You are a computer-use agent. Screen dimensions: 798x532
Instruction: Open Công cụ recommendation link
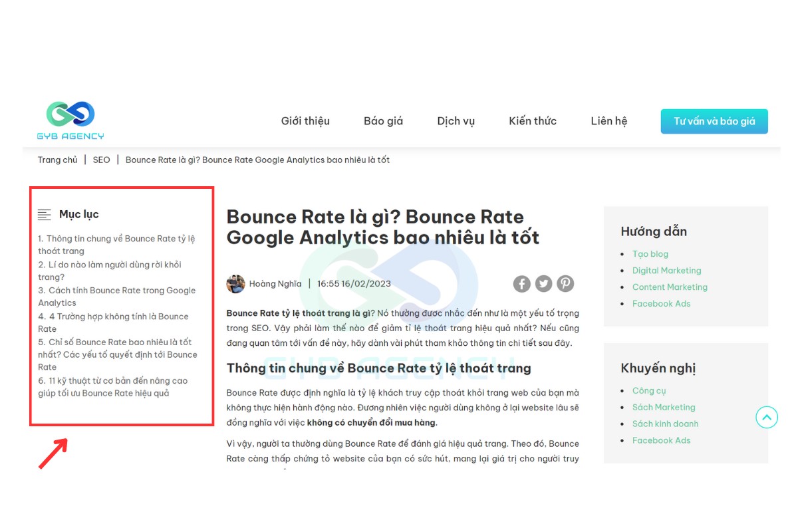649,391
